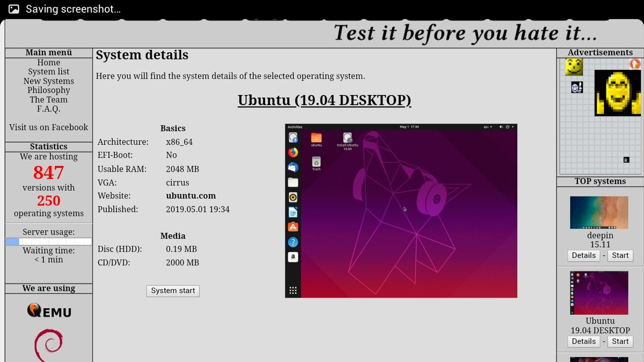Tap the screenshot notification image icon

(13, 9)
